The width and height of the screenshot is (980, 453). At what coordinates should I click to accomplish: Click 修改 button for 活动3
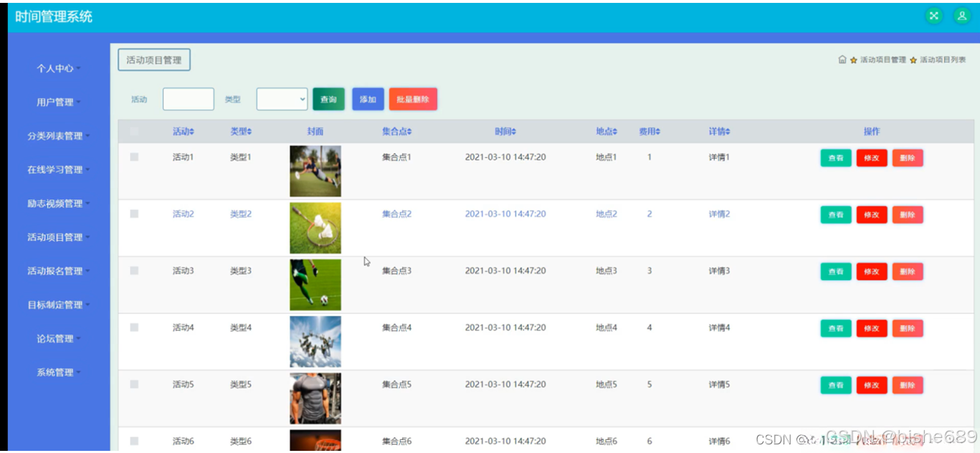tap(872, 272)
